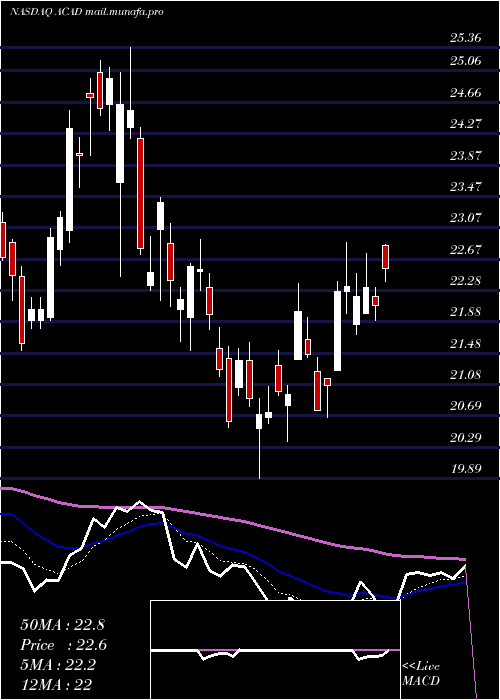Screen dimensions: 500x700
Task: Click the 19.89 price axis label
Action: coord(466,469)
